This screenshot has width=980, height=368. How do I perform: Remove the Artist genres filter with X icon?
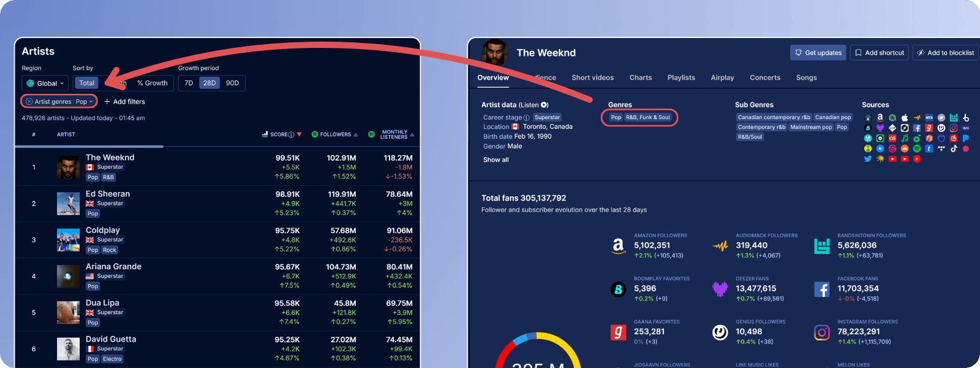click(x=29, y=101)
